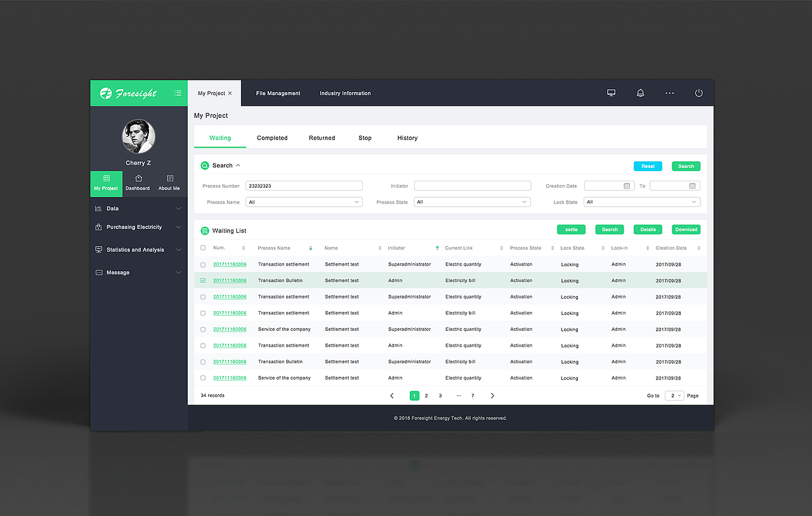Screen dimensions: 812x516
Task: Focus the Initiator input field
Action: [472, 186]
